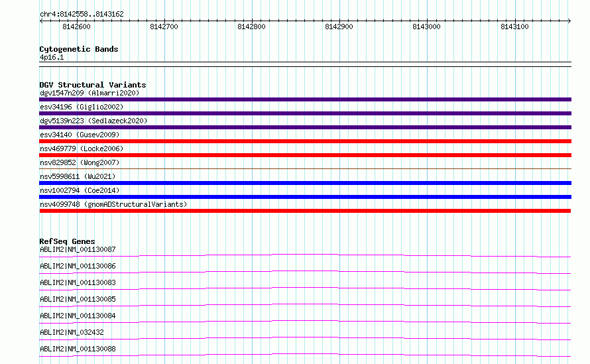This screenshot has height=364, width=590.
Task: Click the purple bar under esv34196
Action: [x=305, y=113]
